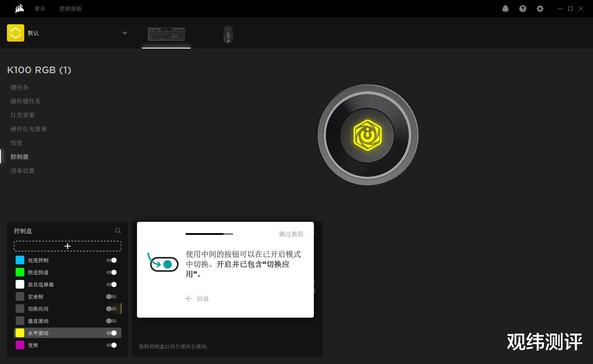Select the K100 keyboard device icon
Screen dimensions: 593x364
(166, 35)
